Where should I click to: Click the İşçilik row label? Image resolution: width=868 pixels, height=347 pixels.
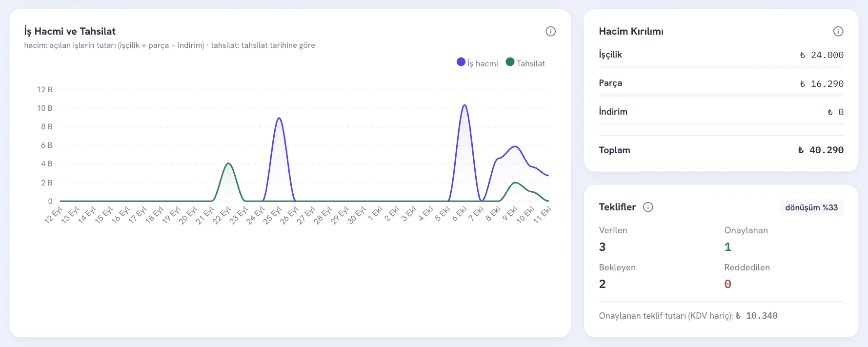(610, 55)
